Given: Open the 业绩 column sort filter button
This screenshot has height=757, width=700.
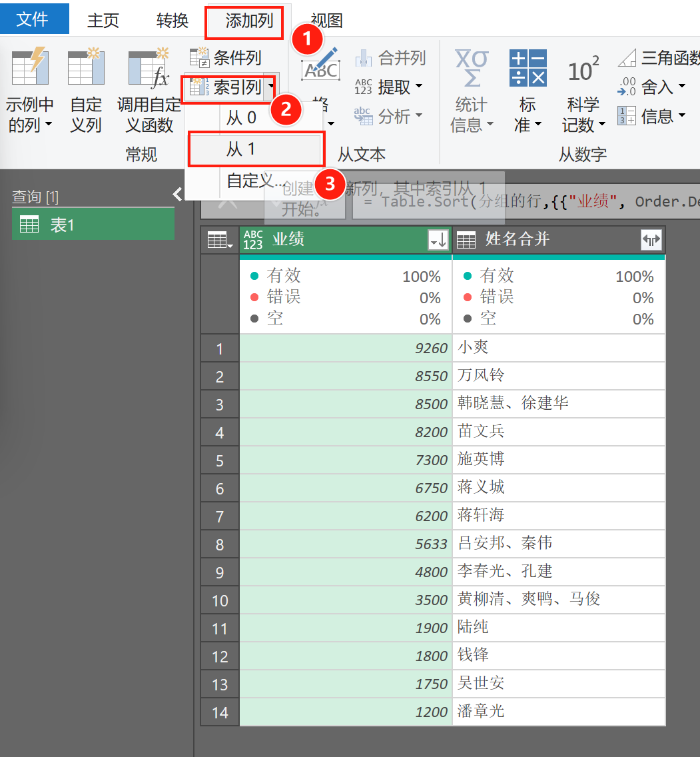Looking at the screenshot, I should click(x=438, y=239).
